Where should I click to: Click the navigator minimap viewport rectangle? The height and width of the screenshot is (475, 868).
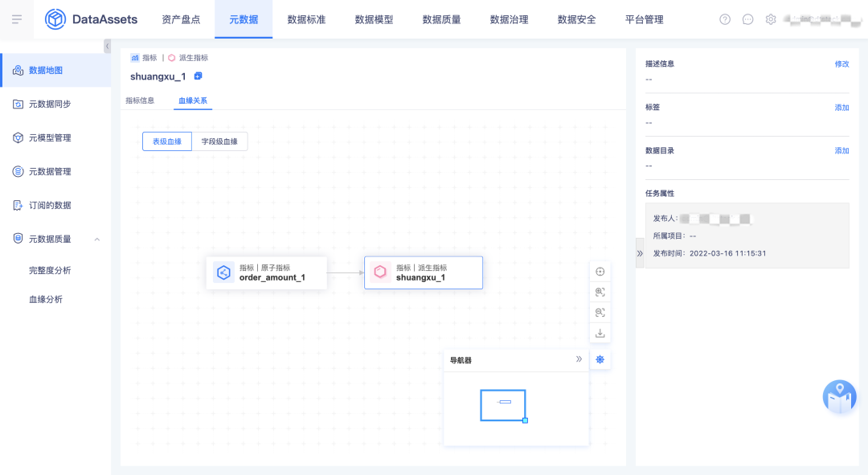click(502, 405)
